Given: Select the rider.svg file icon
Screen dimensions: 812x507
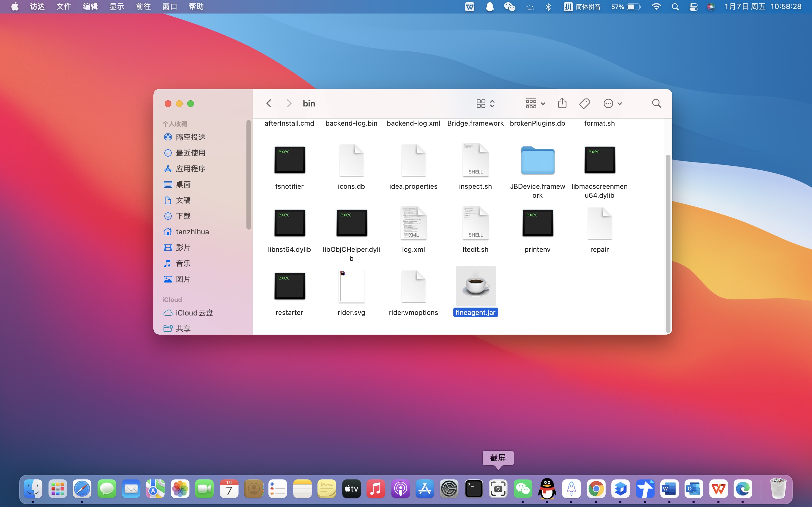Looking at the screenshot, I should pos(351,286).
